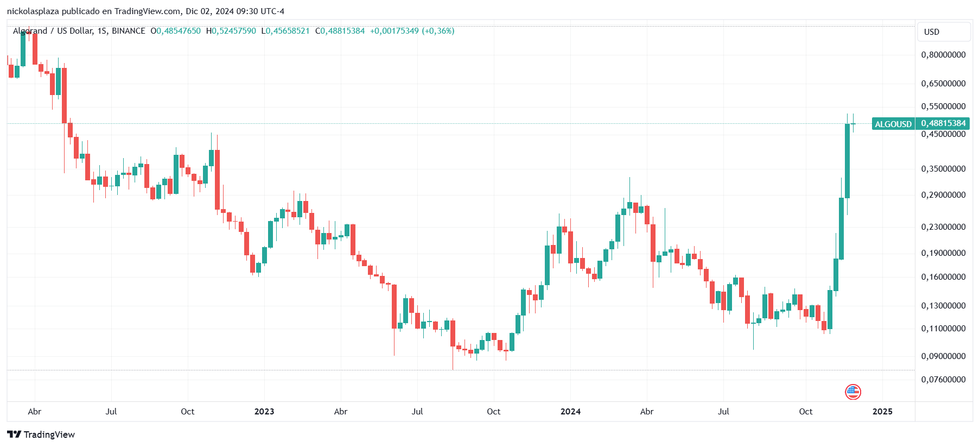The image size is (980, 447).
Task: Click the 0,29000000 price axis level
Action: [943, 195]
